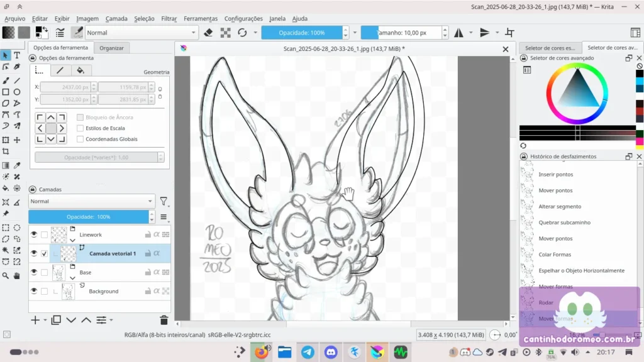The image size is (644, 362).
Task: Open the Filtrar menu
Action: pyautogui.click(x=169, y=18)
